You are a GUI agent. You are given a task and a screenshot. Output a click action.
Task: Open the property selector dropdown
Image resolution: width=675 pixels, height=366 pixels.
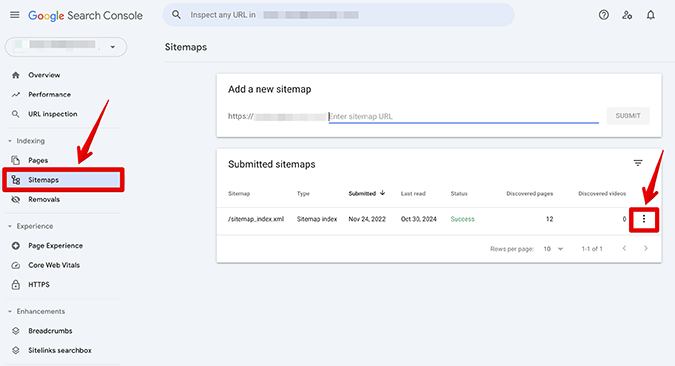pyautogui.click(x=66, y=47)
